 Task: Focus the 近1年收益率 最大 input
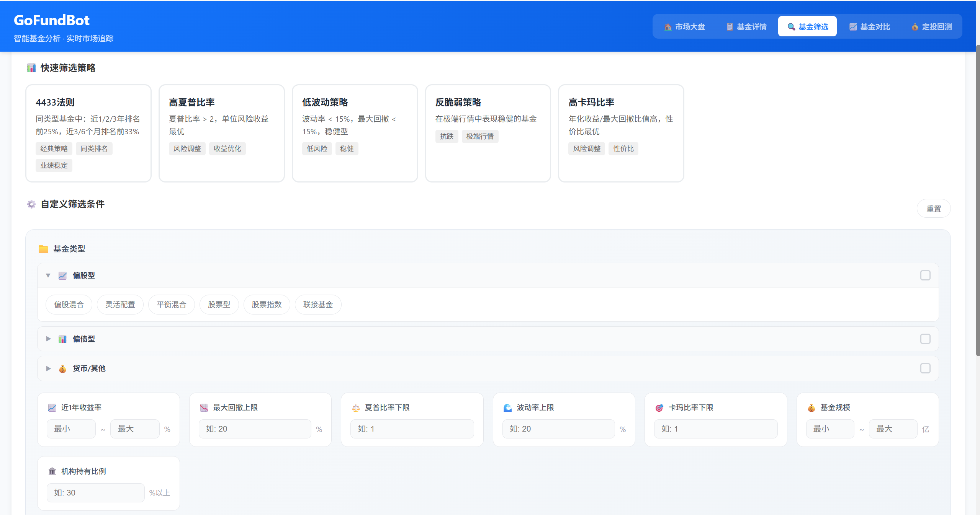pos(135,429)
